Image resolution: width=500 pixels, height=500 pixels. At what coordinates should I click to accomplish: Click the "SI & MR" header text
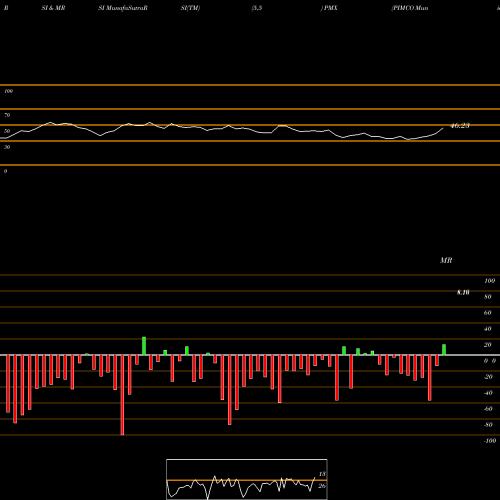53,8
